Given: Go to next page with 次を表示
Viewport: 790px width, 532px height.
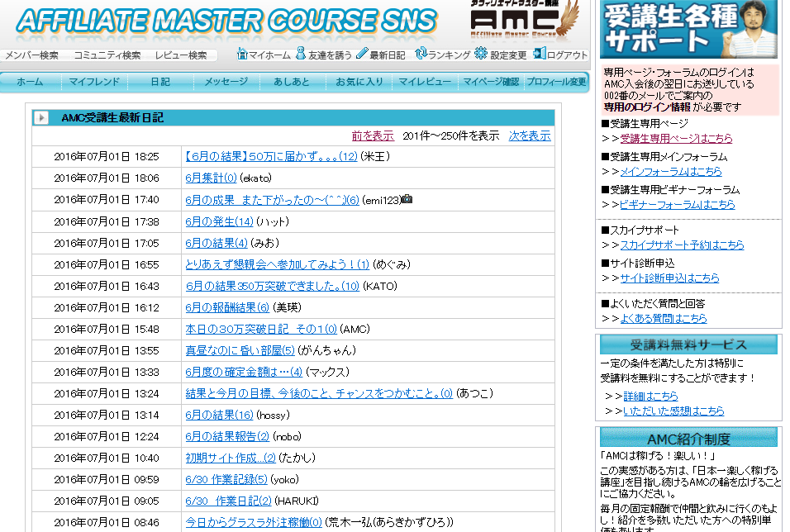Looking at the screenshot, I should click(530, 135).
